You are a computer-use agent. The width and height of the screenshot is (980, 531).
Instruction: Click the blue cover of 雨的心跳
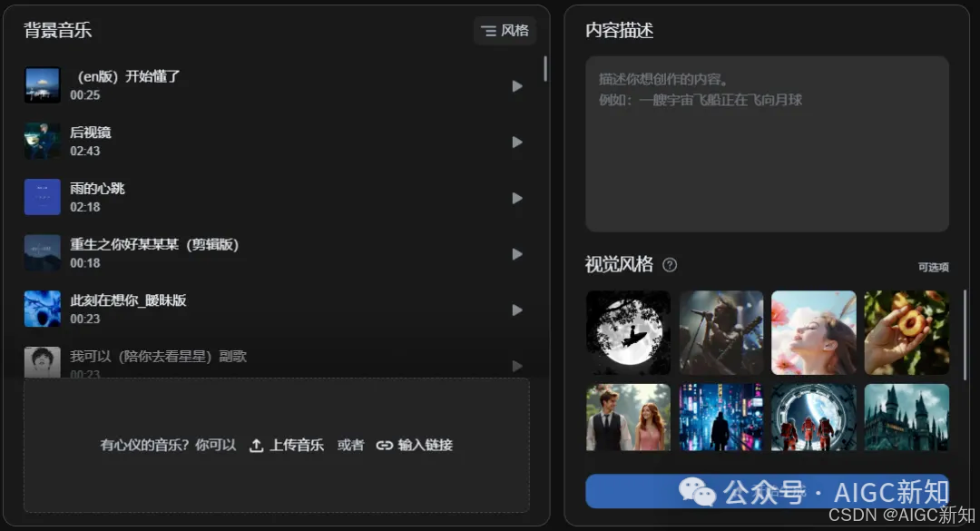43,197
